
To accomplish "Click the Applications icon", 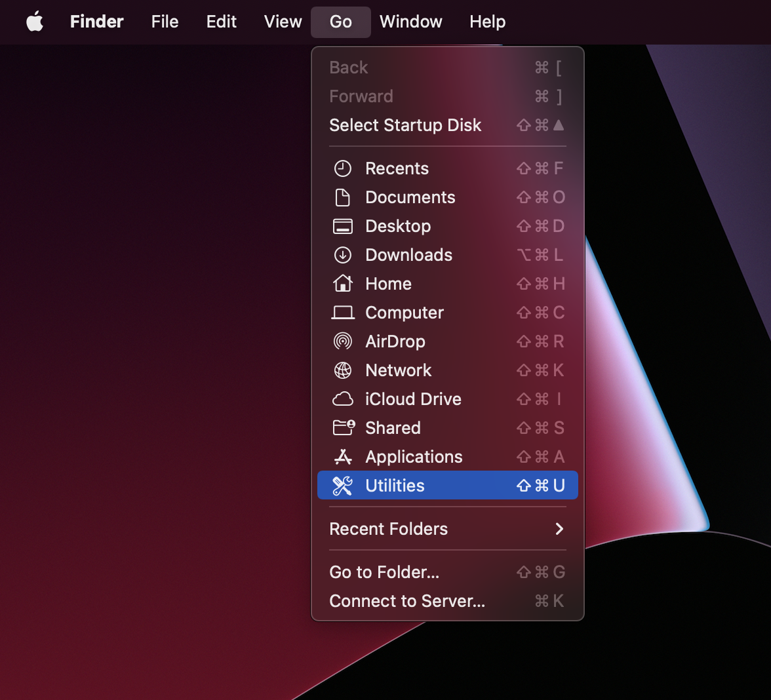I will 343,457.
